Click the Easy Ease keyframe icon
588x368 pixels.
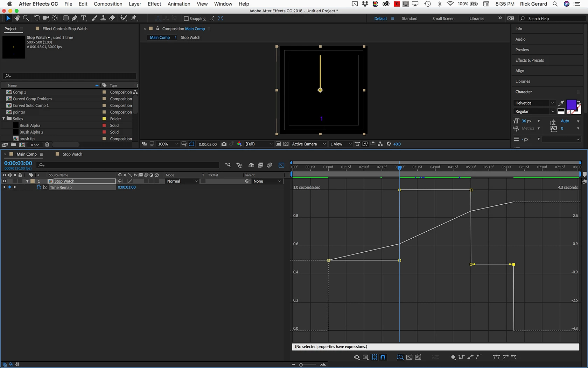(x=496, y=357)
